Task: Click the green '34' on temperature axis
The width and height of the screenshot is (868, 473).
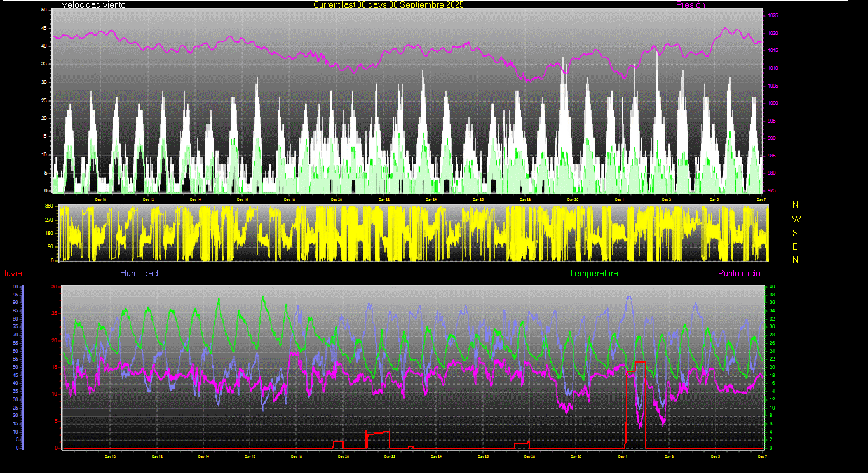Action: pyautogui.click(x=771, y=310)
